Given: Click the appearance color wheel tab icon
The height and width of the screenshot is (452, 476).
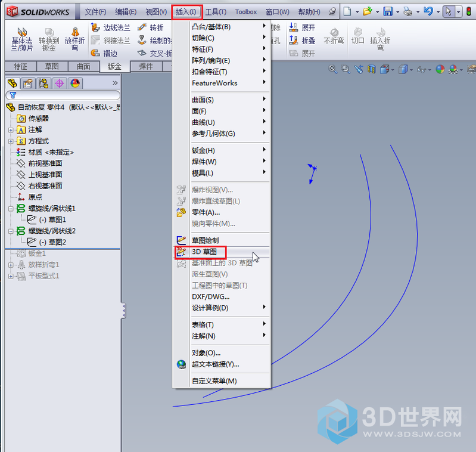Looking at the screenshot, I should (75, 83).
